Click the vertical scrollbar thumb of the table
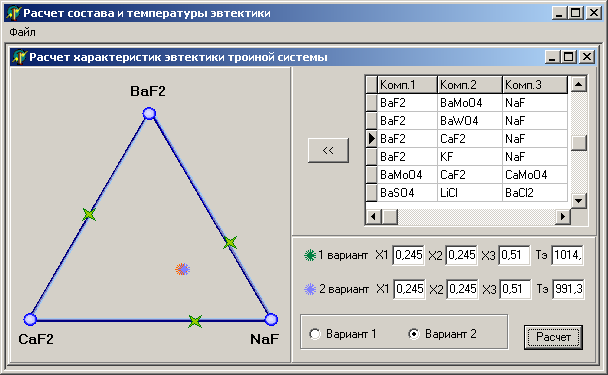This screenshot has height=375, width=608. (579, 143)
